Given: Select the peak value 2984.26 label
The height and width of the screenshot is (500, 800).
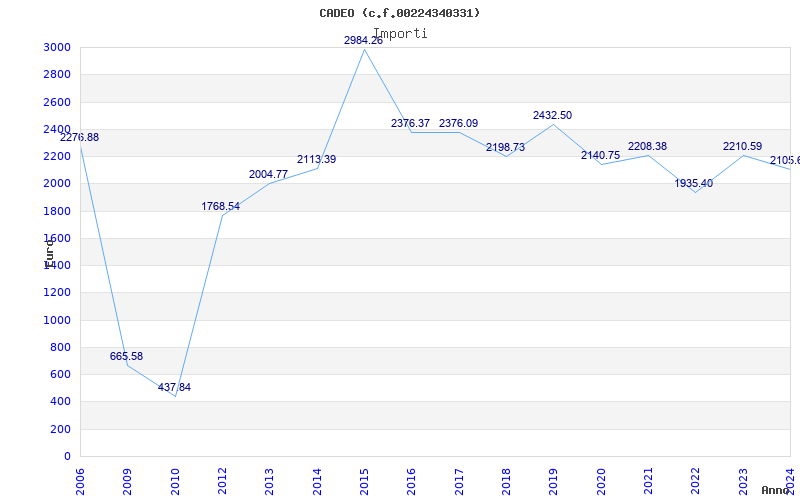Looking at the screenshot, I should click(363, 40).
